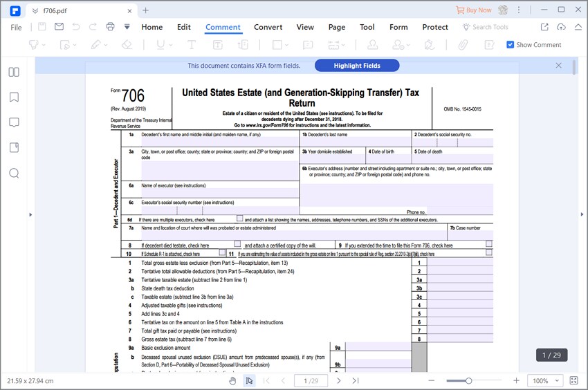Expand the quick access toolbar dropdown arrow
588x390 pixels.
tap(127, 27)
